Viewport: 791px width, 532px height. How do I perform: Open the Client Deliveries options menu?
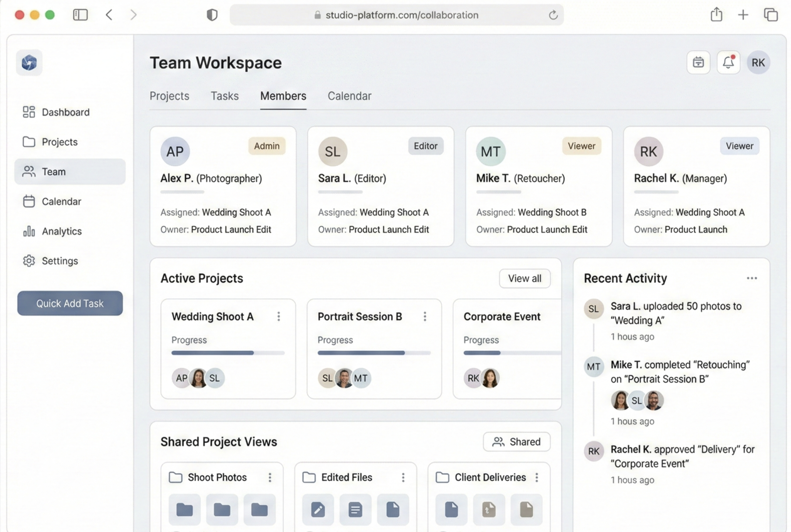point(537,477)
